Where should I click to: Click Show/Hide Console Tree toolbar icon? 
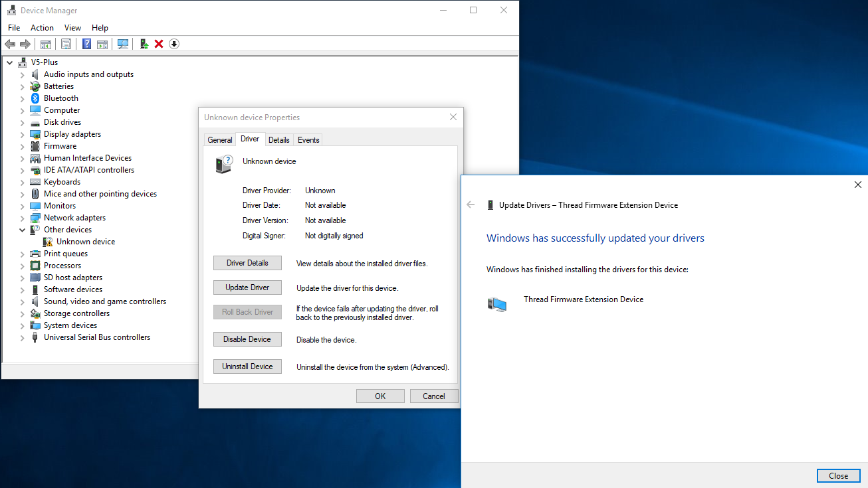46,44
